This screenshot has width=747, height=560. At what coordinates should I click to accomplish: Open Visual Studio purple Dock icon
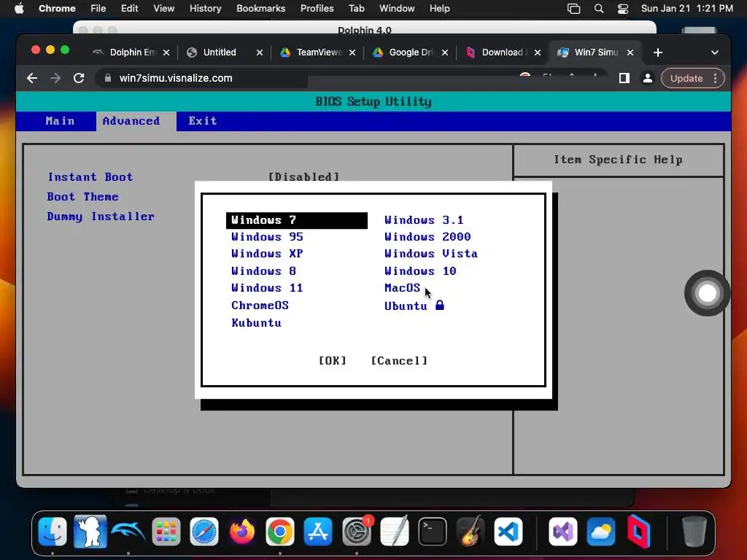tap(563, 532)
